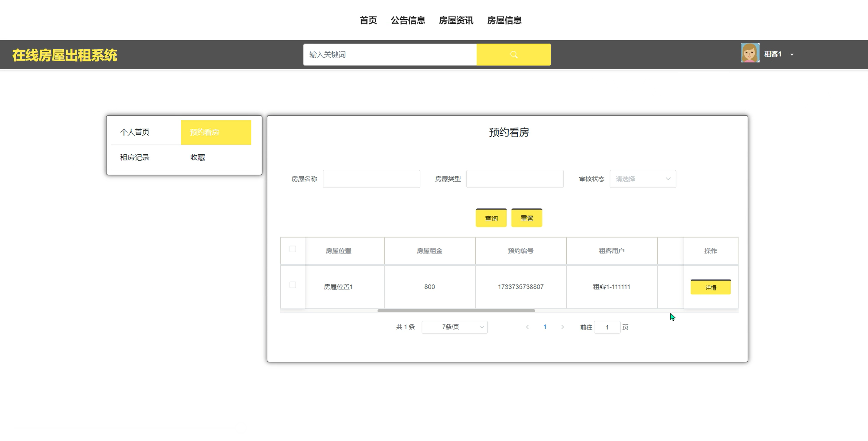Click page number 1 in pagination
This screenshot has width=868, height=441.
click(545, 327)
